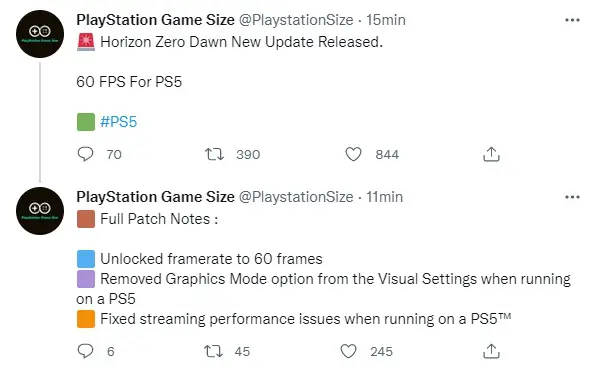
Task: Open PlayStation Game Size profile from first tweet
Action: coord(155,20)
